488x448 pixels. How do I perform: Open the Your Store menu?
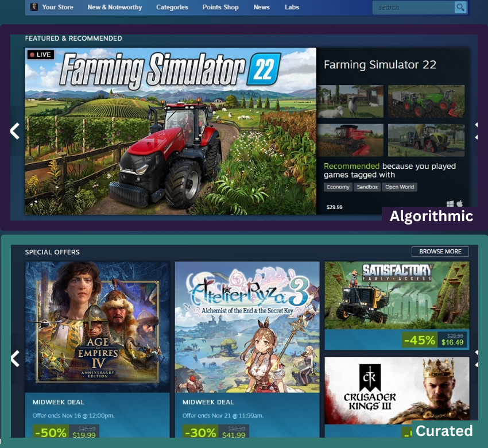coord(57,7)
